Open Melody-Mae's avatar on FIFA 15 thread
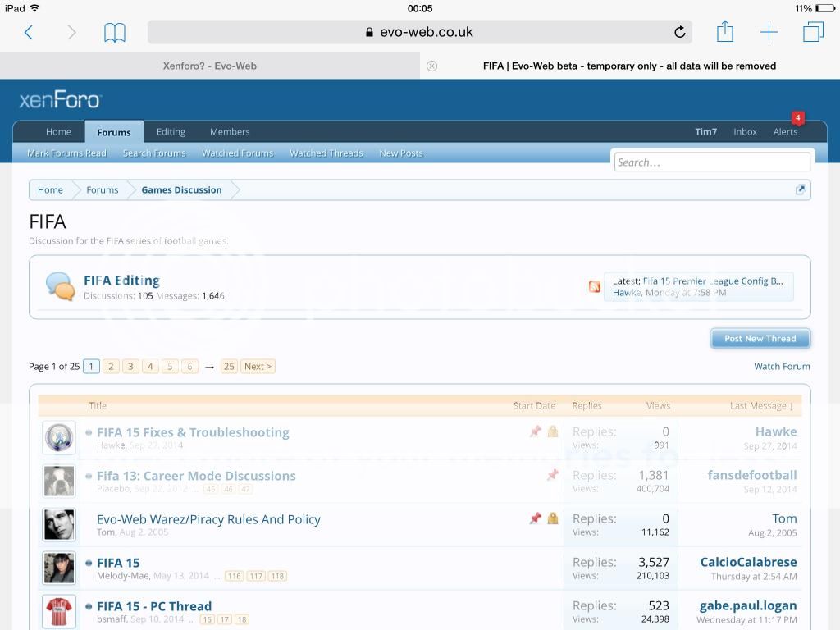Screen dimensions: 840x630 [59, 568]
